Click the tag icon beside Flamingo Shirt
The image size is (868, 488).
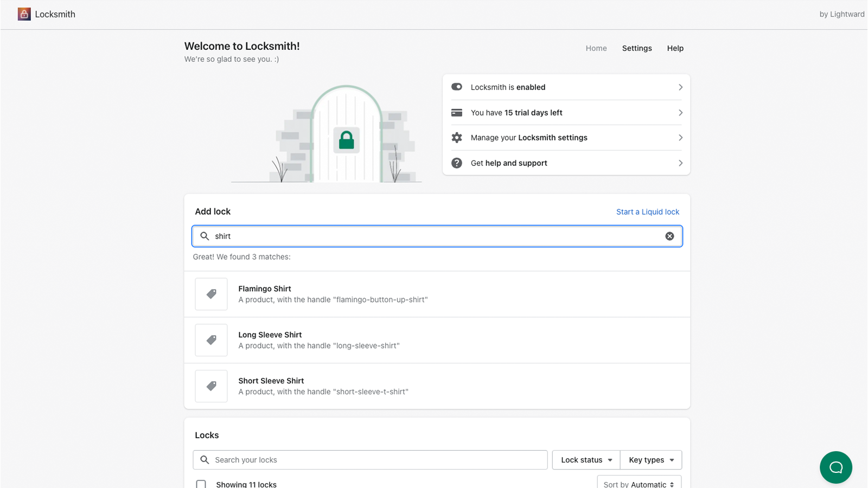[210, 294]
